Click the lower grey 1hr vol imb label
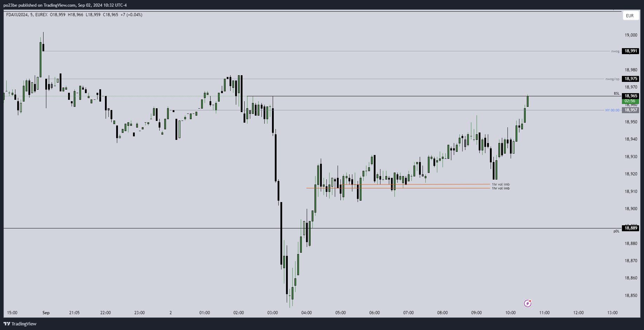Screen dimensions: 644x330 click(501, 188)
